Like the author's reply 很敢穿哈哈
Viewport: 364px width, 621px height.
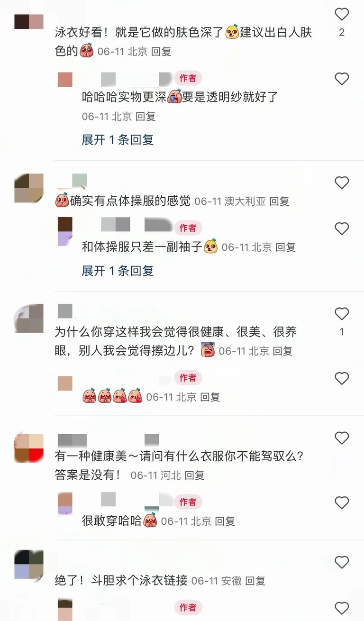tap(342, 502)
